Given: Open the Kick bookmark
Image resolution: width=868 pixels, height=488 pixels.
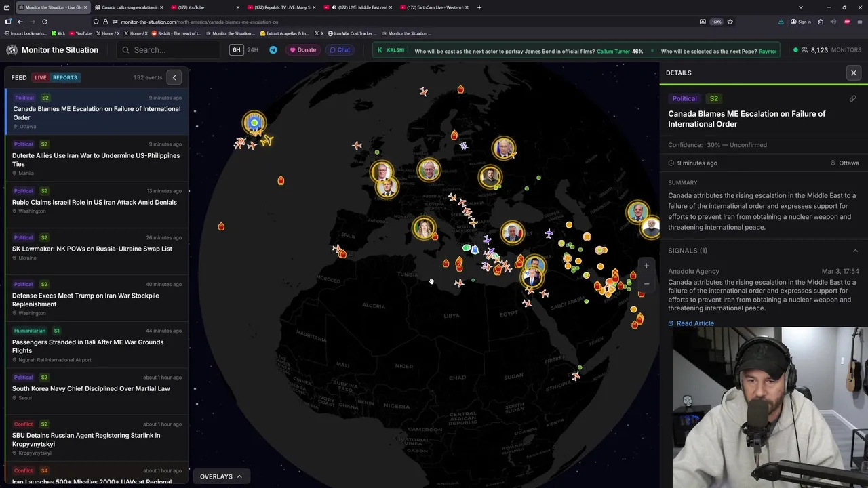Looking at the screenshot, I should click(58, 33).
